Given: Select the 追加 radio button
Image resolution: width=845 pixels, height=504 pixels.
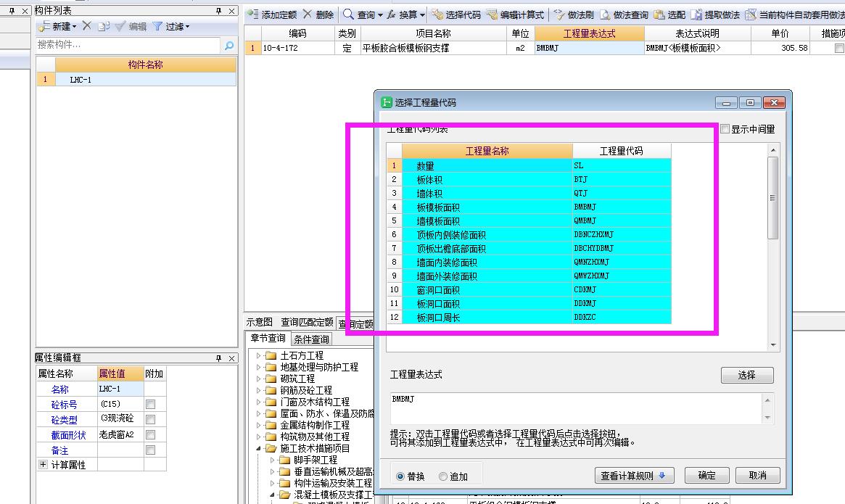Looking at the screenshot, I should pyautogui.click(x=443, y=476).
